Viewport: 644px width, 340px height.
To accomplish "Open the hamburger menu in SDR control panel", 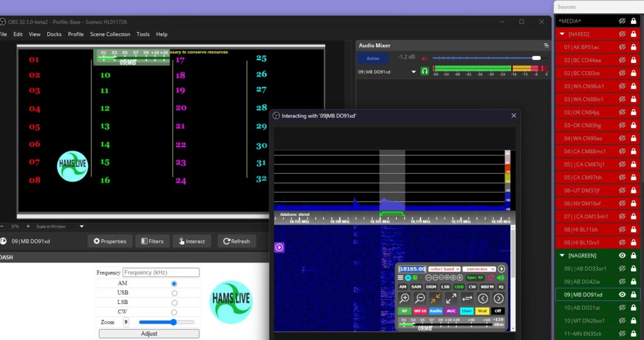I will tap(401, 278).
